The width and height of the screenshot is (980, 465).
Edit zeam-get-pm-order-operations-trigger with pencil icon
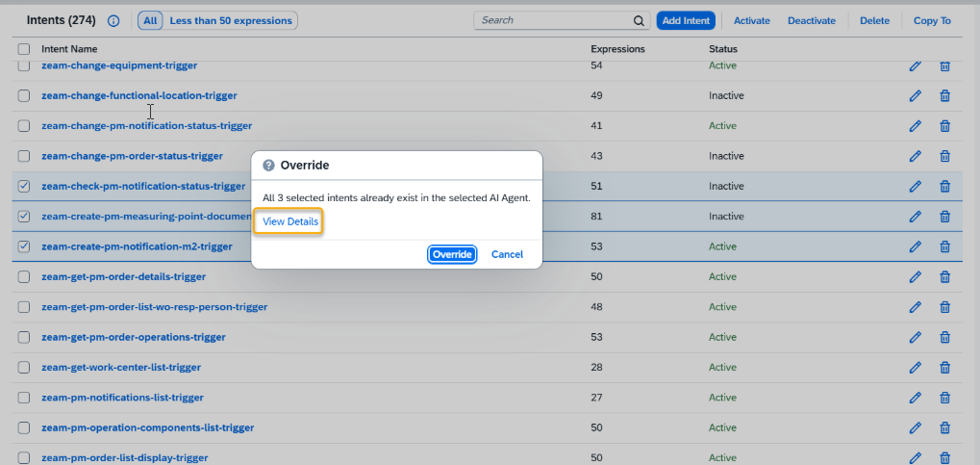point(915,337)
